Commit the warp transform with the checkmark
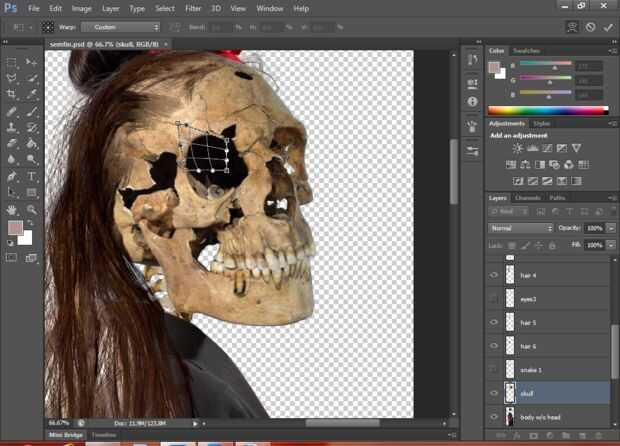Image resolution: width=620 pixels, height=446 pixels. click(x=608, y=27)
